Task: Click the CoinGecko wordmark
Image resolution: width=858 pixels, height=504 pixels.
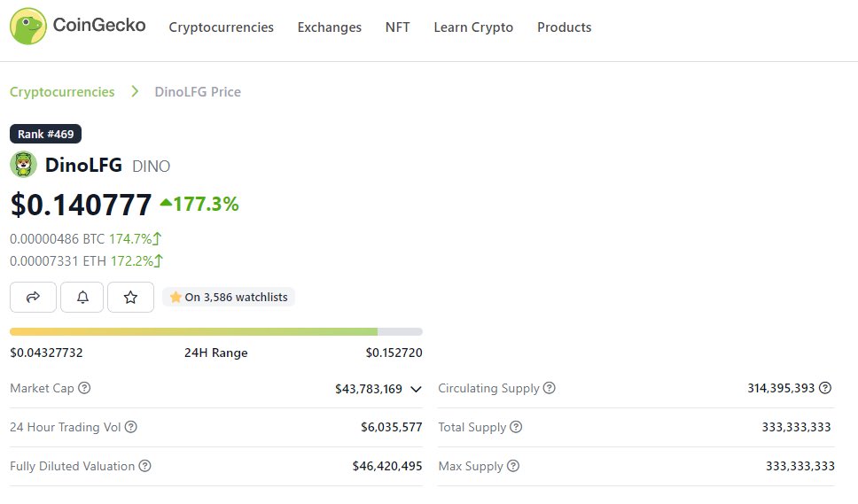Action: [99, 25]
